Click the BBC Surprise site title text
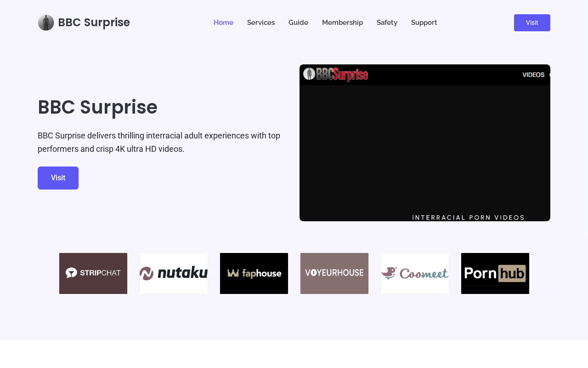This screenshot has width=588, height=368. pyautogui.click(x=94, y=23)
